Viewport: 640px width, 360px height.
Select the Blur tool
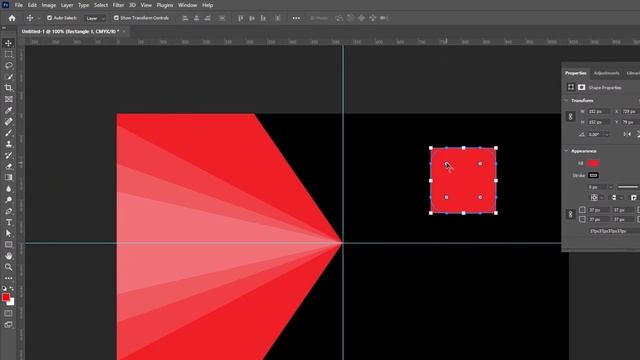click(x=8, y=189)
